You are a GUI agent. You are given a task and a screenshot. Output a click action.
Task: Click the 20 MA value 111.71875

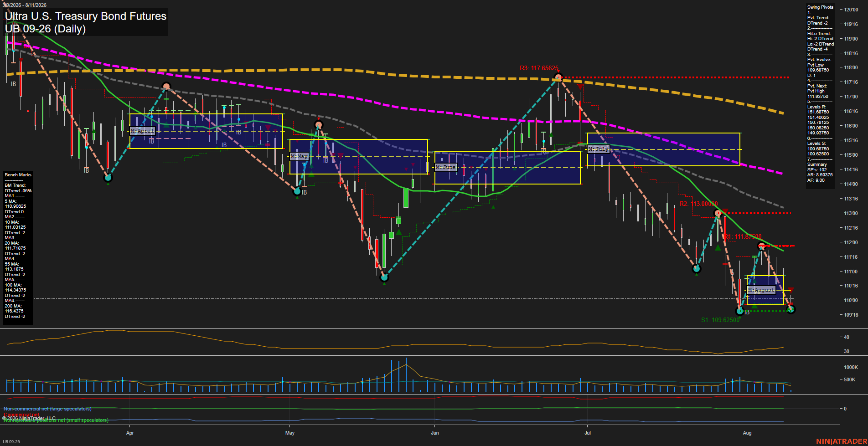15,248
